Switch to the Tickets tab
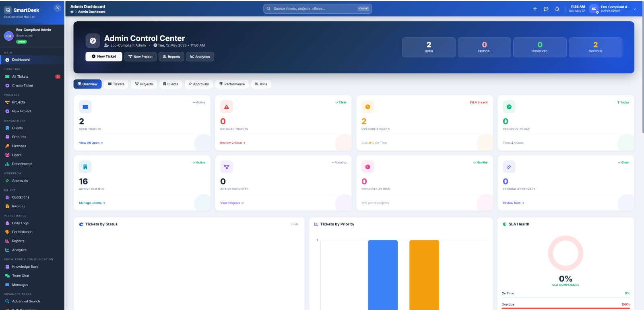 tap(116, 84)
